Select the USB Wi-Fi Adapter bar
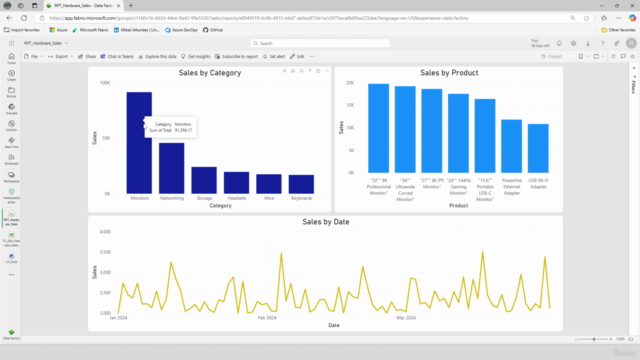 538,148
